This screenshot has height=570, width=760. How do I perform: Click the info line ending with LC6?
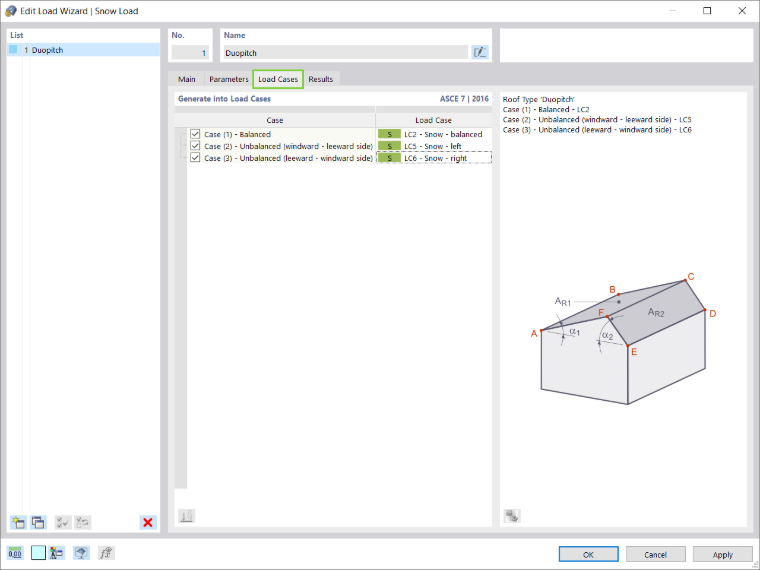click(x=597, y=130)
